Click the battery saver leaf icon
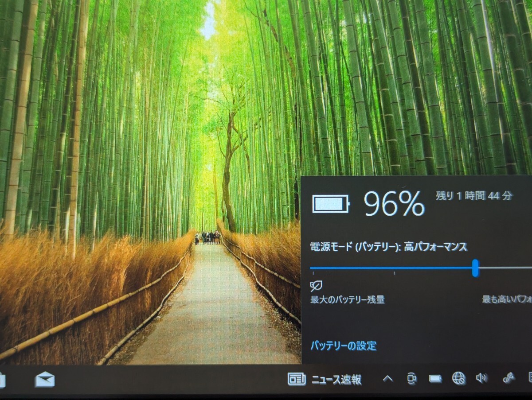 click(316, 286)
